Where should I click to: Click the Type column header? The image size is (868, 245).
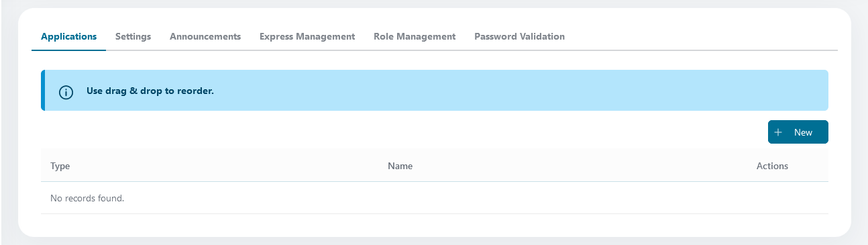click(60, 166)
